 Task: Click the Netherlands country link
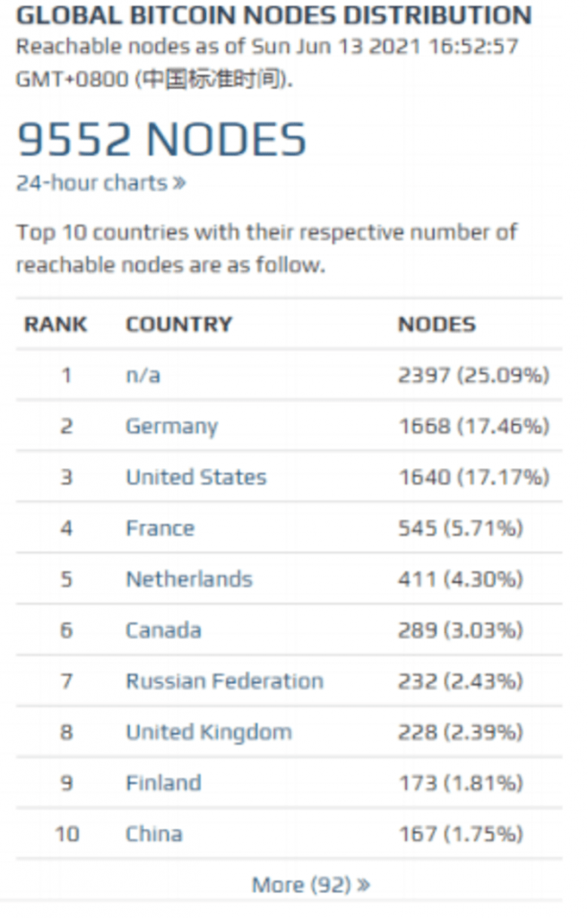coord(188,579)
